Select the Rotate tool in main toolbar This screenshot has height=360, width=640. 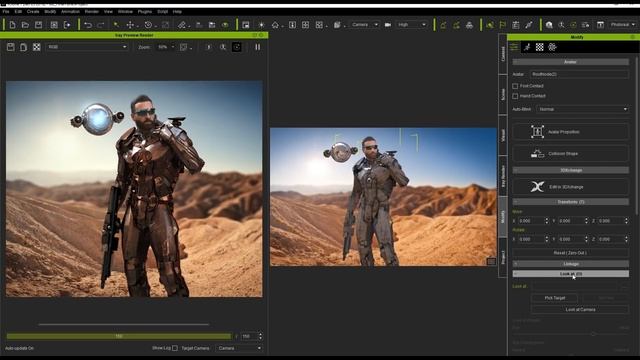click(x=148, y=25)
